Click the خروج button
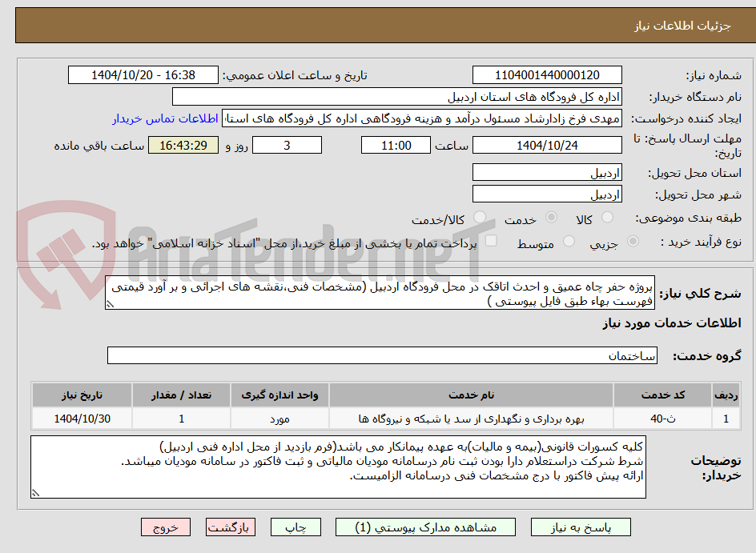The image size is (756, 553). (x=165, y=527)
